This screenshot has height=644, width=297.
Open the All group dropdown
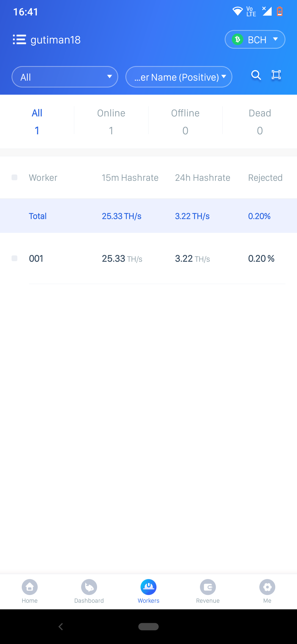click(65, 77)
